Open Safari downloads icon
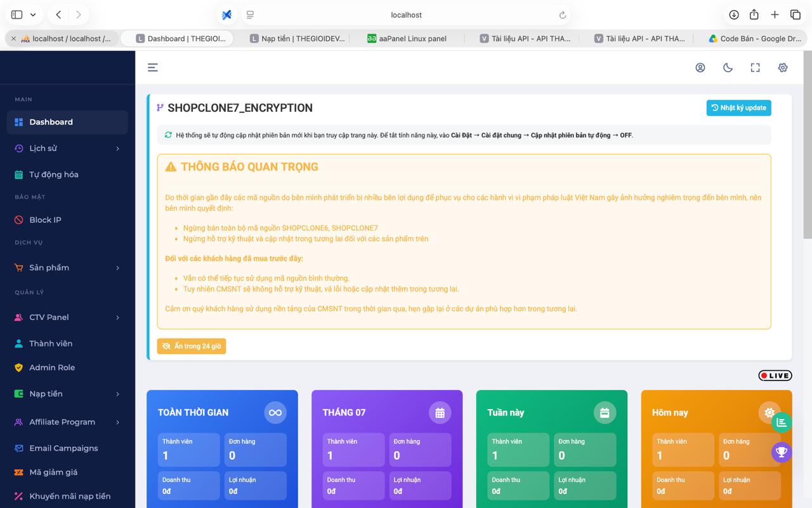The image size is (812, 508). (x=734, y=15)
